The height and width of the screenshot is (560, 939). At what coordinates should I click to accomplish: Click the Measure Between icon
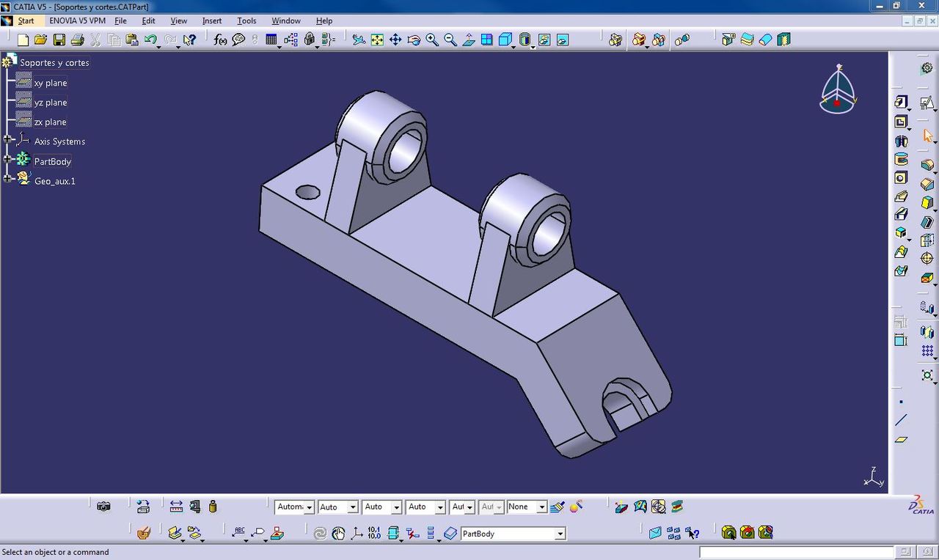(176, 506)
